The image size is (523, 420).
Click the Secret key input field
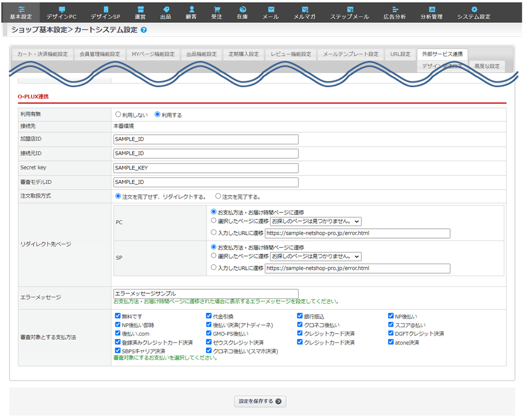(x=206, y=168)
